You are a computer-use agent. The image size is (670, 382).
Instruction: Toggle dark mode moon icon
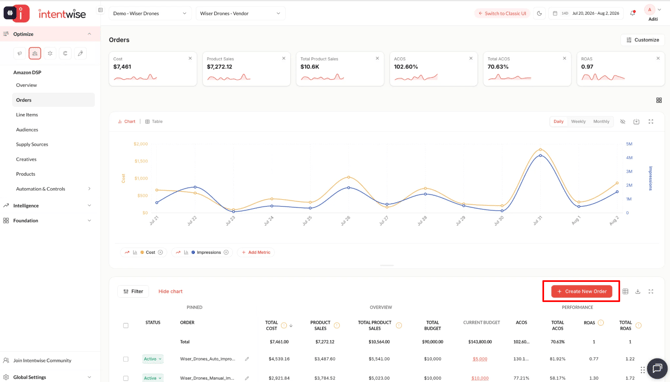539,13
